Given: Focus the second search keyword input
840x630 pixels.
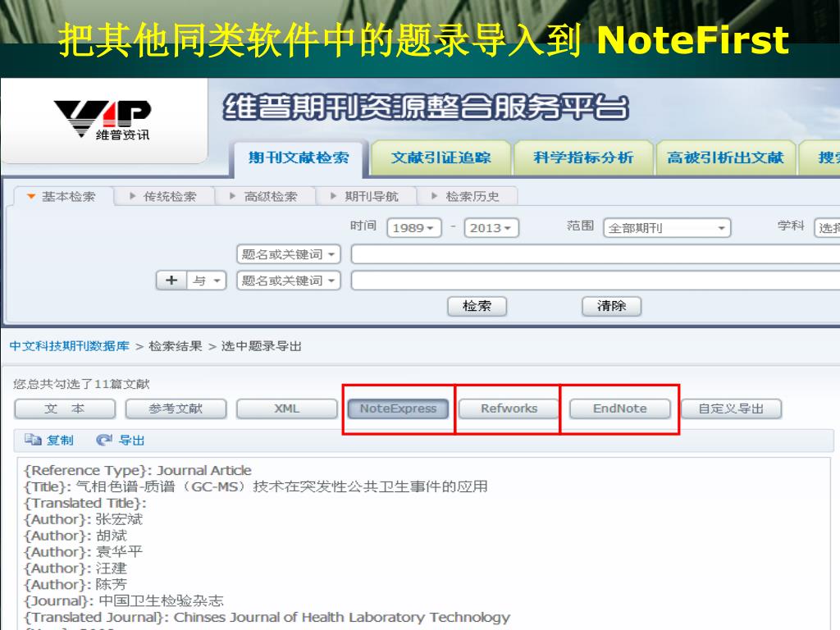Looking at the screenshot, I should coord(596,281).
